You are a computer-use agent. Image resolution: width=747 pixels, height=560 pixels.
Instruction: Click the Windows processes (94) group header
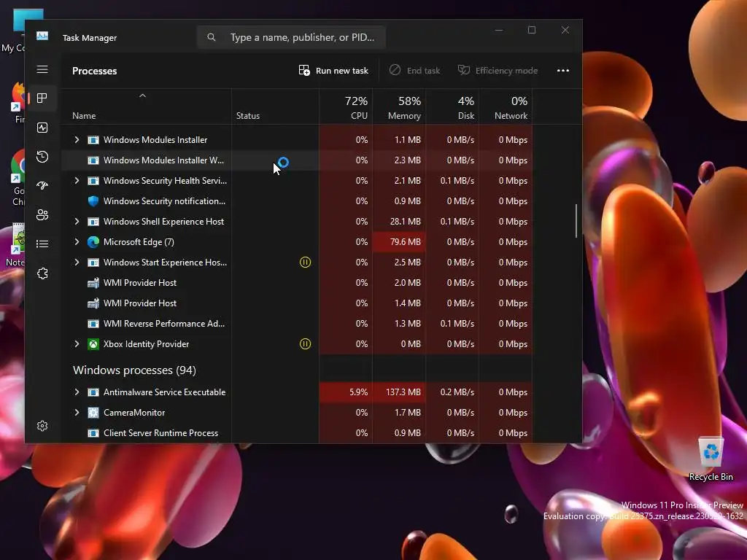point(134,370)
